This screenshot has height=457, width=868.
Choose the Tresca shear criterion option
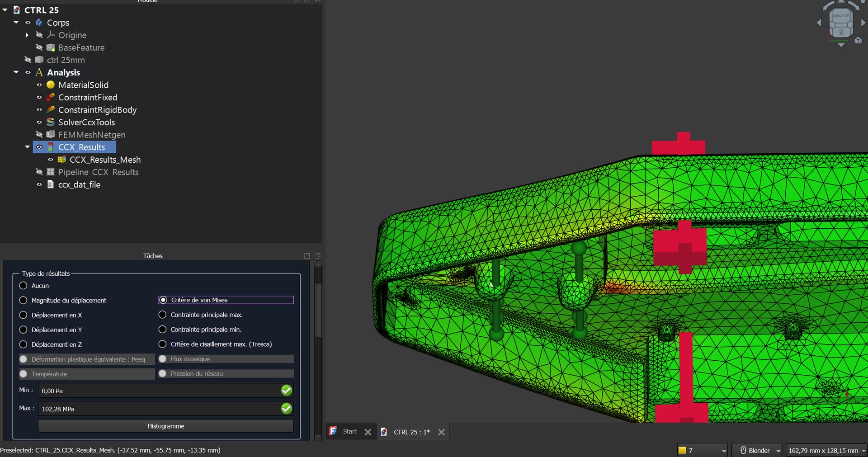(x=163, y=344)
